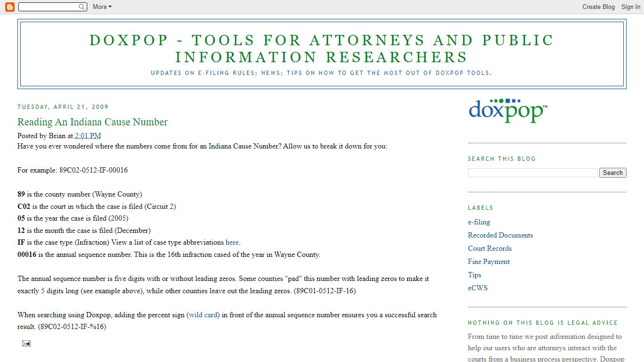
Task: Click the 'Posted by Brian at' byline text
Action: click(x=45, y=136)
